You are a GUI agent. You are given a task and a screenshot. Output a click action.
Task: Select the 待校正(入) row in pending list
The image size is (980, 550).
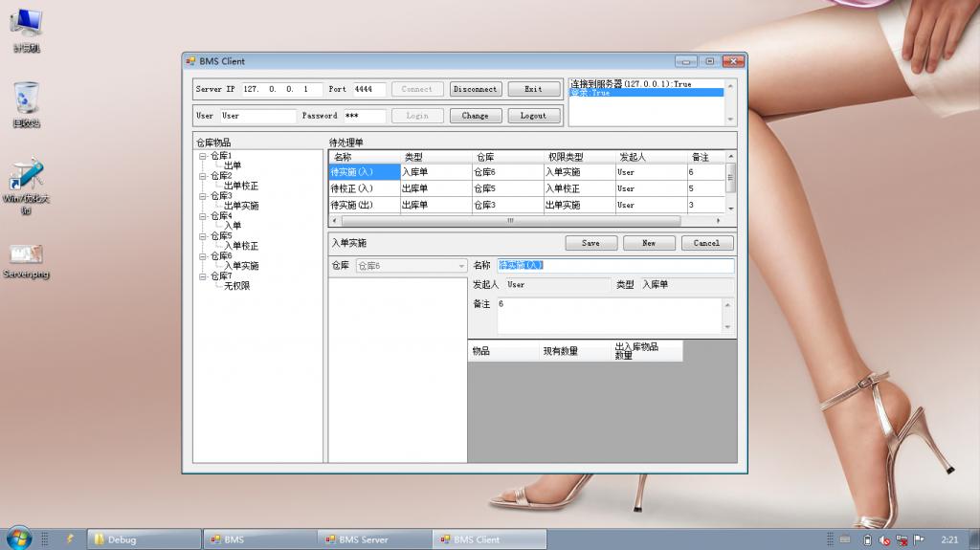363,188
